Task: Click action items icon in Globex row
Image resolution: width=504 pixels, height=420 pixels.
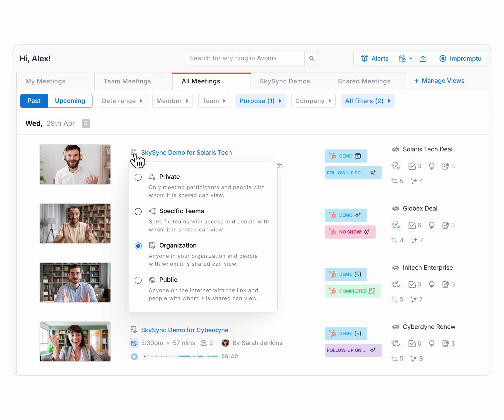Action: (x=412, y=225)
